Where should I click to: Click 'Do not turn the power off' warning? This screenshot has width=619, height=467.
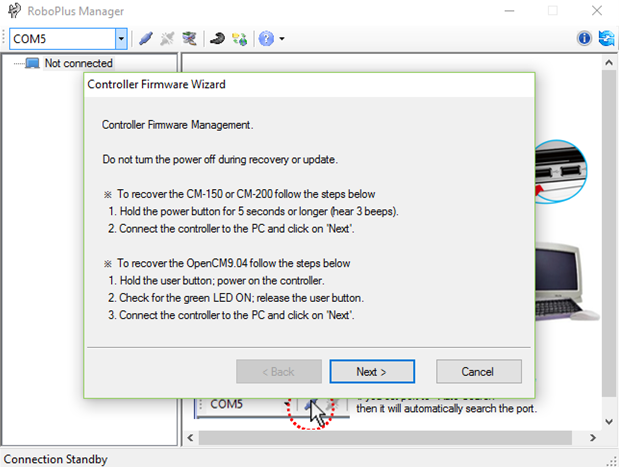tap(220, 159)
